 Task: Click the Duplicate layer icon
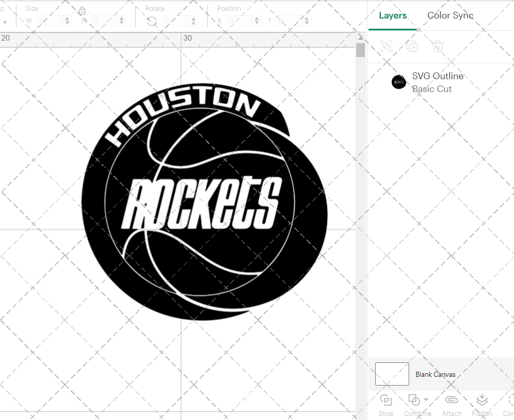412,46
